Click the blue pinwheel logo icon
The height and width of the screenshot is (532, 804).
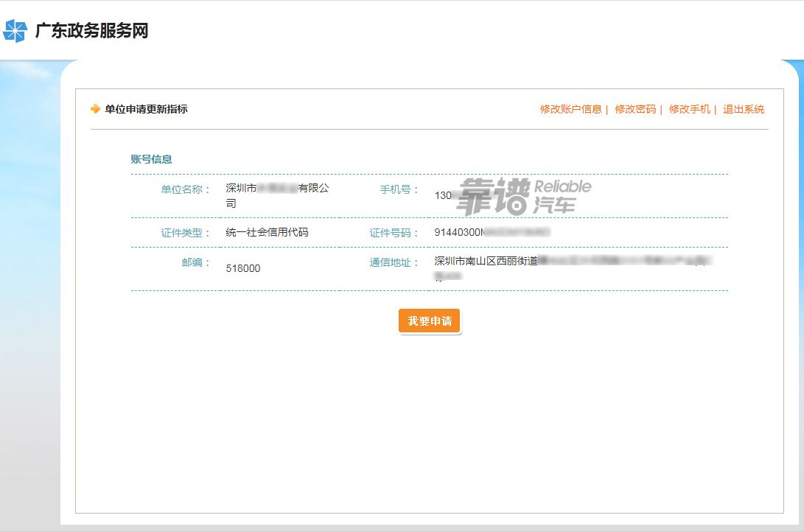15,31
